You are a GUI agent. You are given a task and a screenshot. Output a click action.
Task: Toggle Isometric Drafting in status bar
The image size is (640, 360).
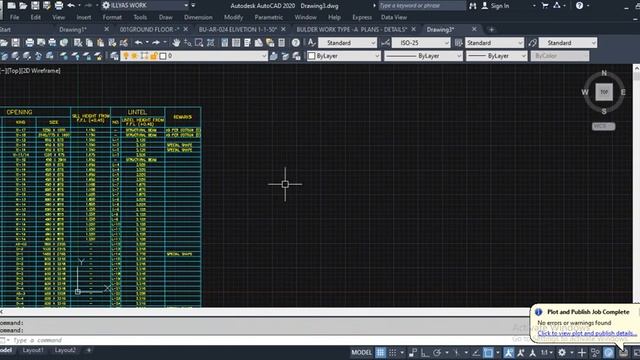[x=456, y=353]
